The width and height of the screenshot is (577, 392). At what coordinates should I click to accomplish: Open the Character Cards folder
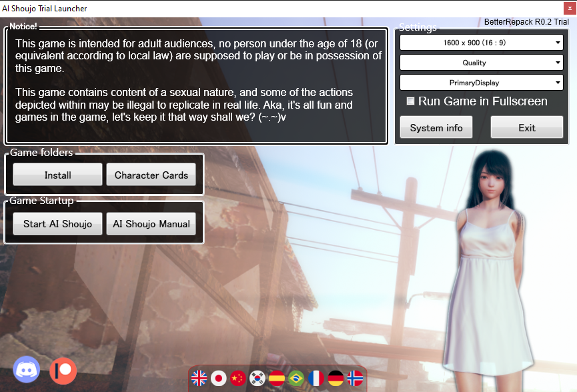[x=151, y=174]
